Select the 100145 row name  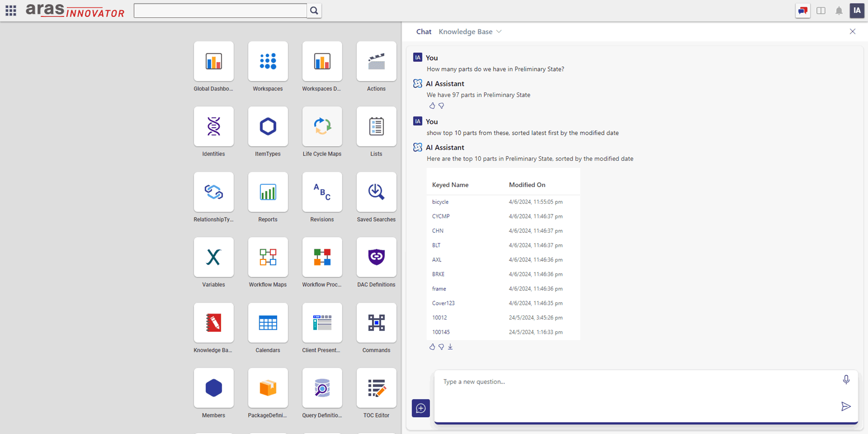point(441,332)
